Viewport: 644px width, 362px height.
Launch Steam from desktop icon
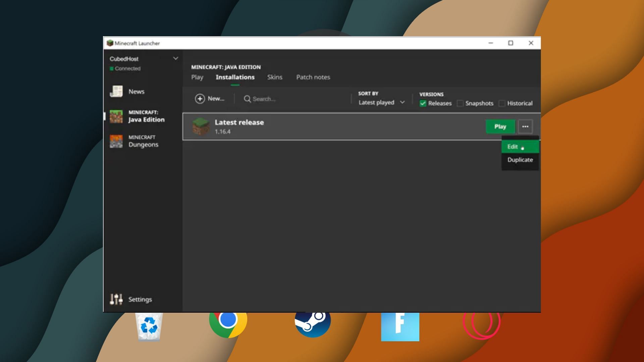point(313,324)
